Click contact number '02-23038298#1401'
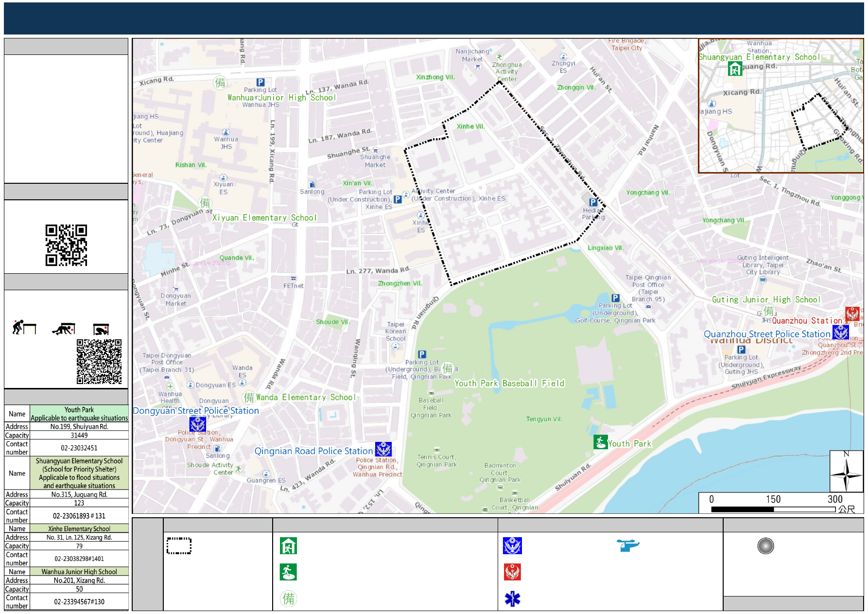The height and width of the screenshot is (614, 868). pos(79,559)
